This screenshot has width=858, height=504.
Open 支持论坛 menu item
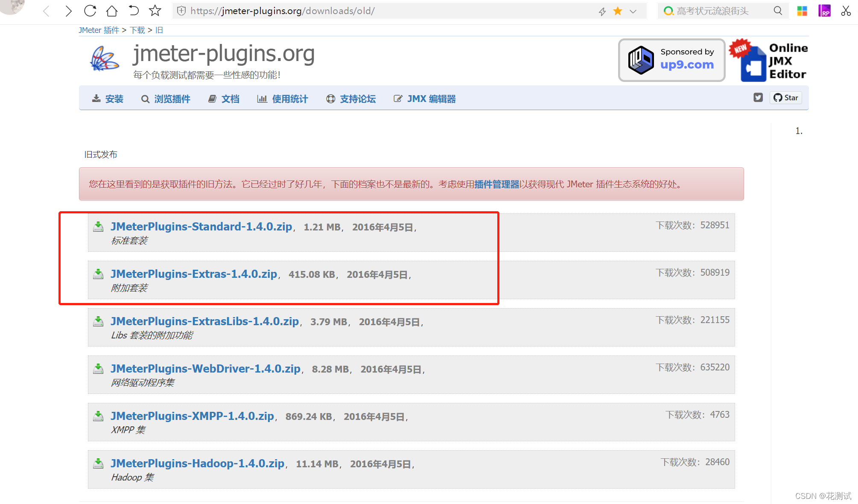[351, 99]
